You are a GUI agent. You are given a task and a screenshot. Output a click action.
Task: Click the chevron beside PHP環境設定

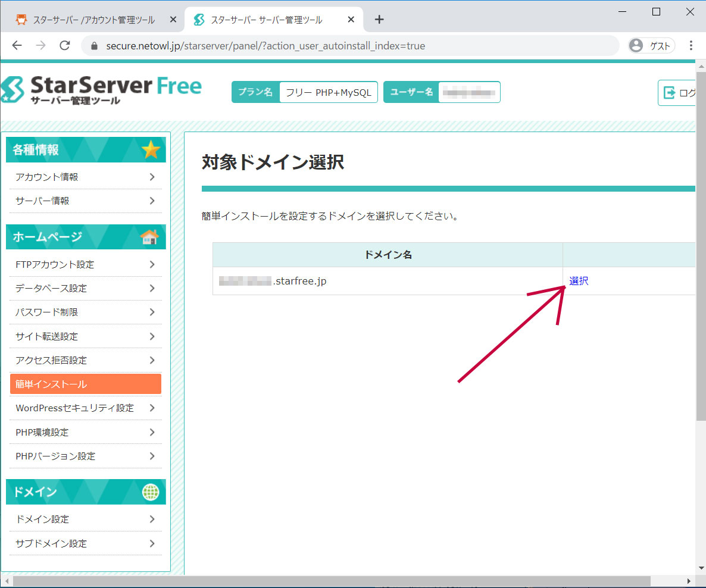[x=152, y=432]
